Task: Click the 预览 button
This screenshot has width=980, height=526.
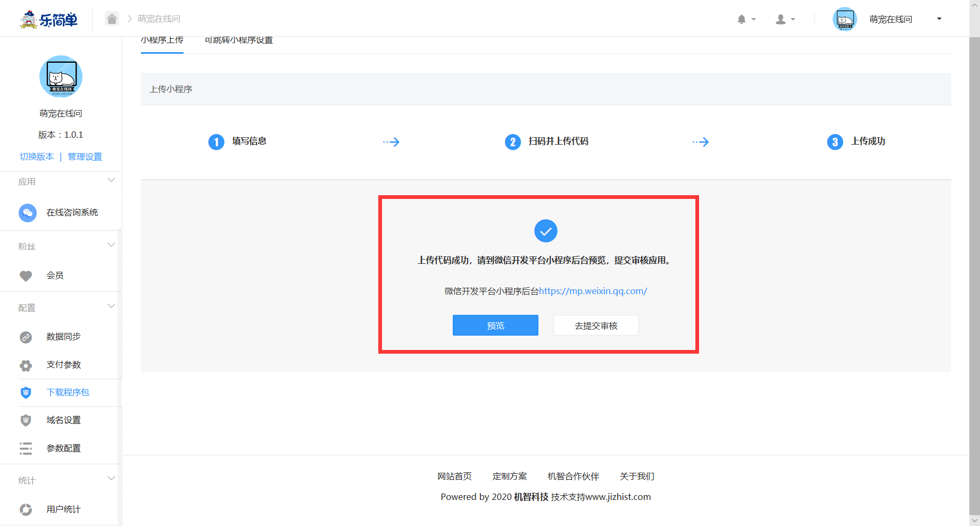Action: pyautogui.click(x=495, y=325)
